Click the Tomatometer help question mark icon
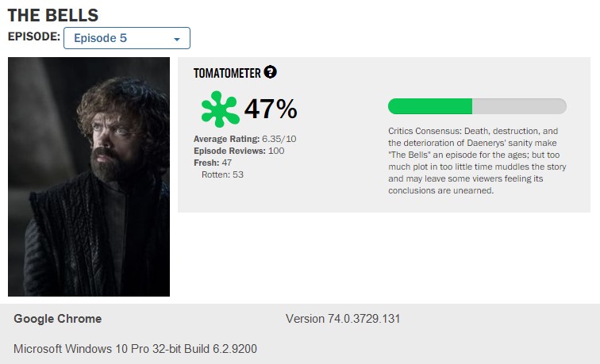 pyautogui.click(x=271, y=72)
